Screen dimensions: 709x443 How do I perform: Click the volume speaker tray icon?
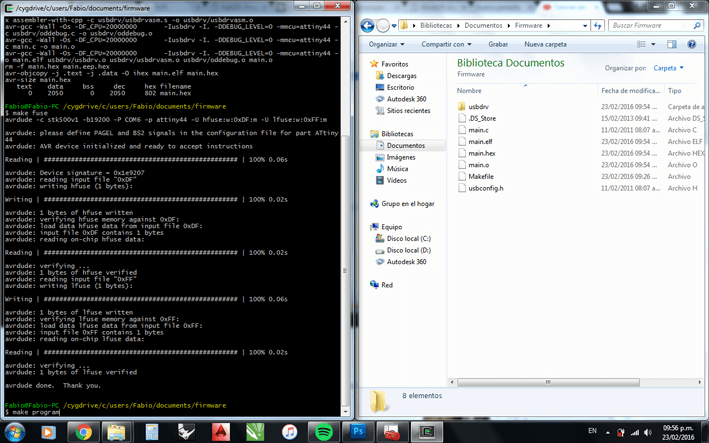point(648,433)
